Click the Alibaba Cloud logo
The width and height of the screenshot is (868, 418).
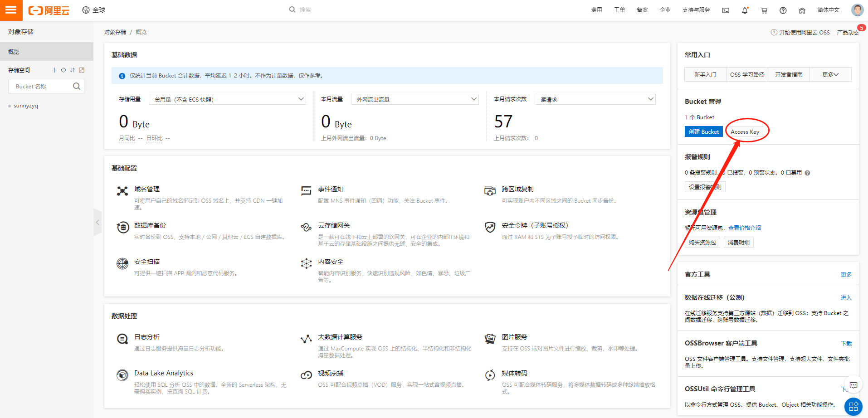pyautogui.click(x=49, y=10)
